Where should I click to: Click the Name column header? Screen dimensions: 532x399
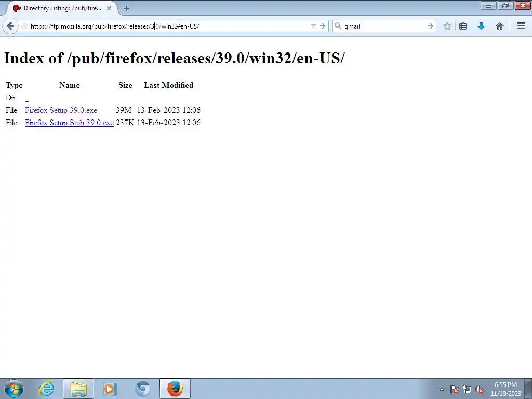[70, 85]
